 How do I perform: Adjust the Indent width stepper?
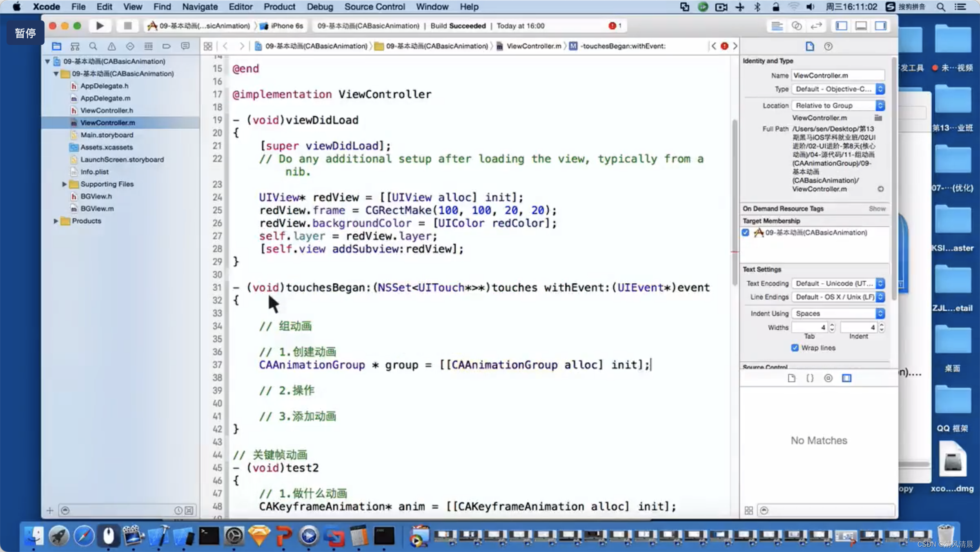[x=882, y=327]
